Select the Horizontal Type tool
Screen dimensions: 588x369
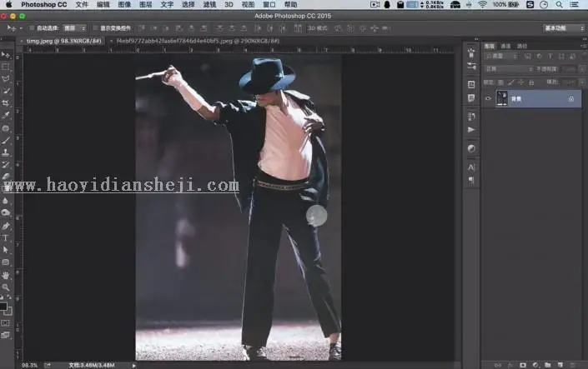pos(6,238)
